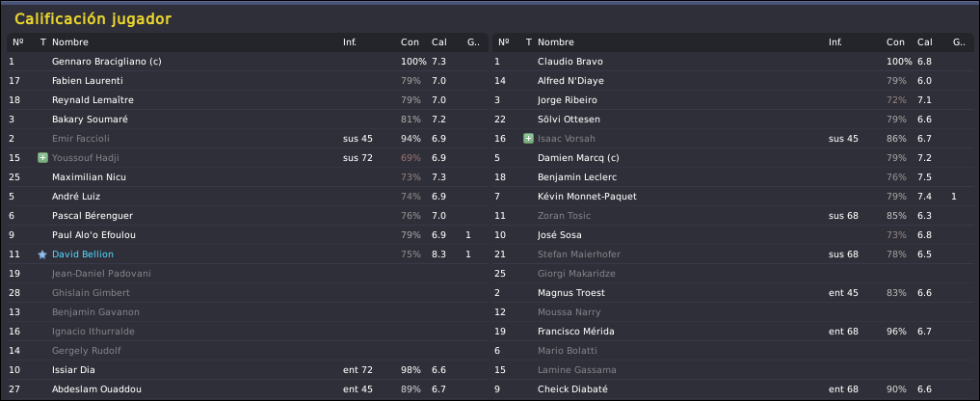Screen dimensions: 980x401
Task: Click the right table T column header
Action: (x=529, y=42)
